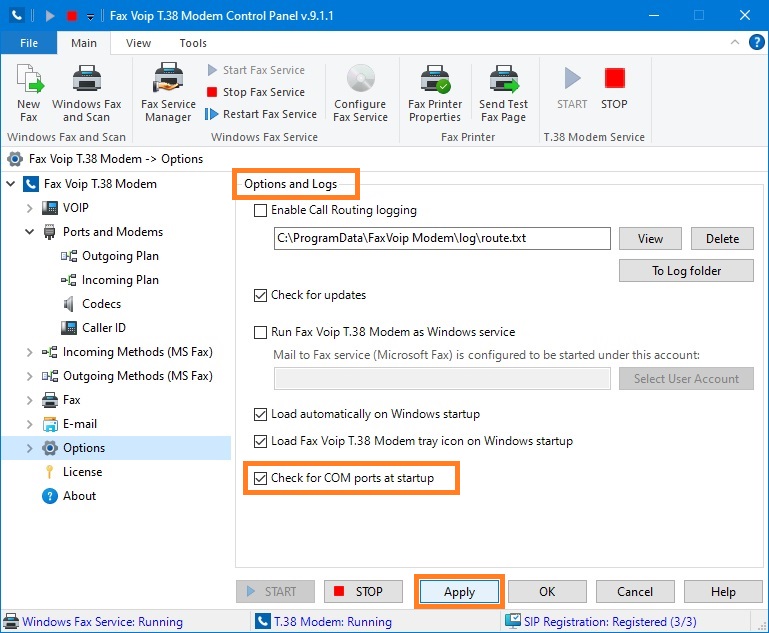Image resolution: width=769 pixels, height=633 pixels.
Task: Click Send Test Fax Page
Action: point(504,93)
